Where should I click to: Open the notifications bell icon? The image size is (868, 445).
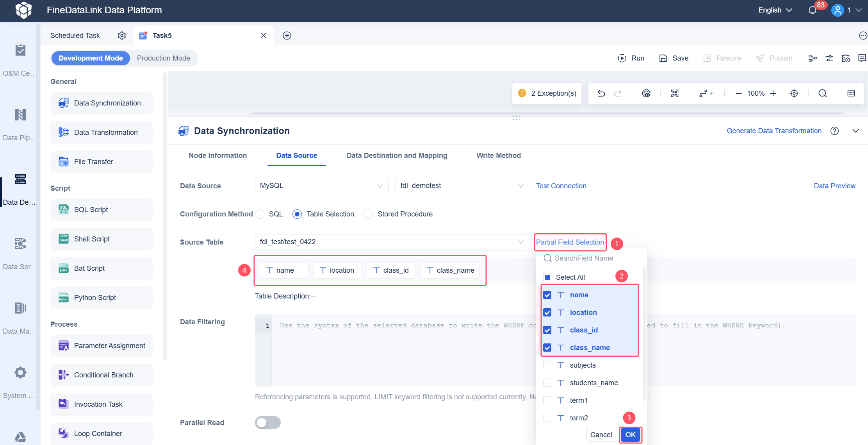(812, 10)
